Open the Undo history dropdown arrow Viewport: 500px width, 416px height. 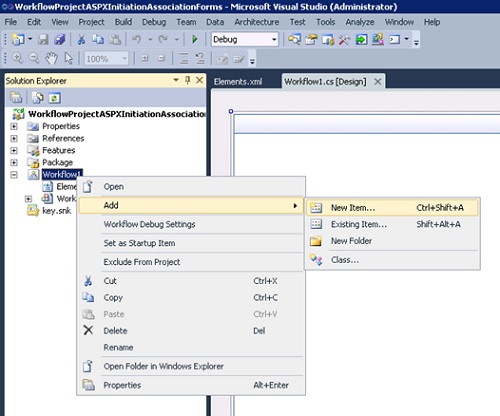150,39
